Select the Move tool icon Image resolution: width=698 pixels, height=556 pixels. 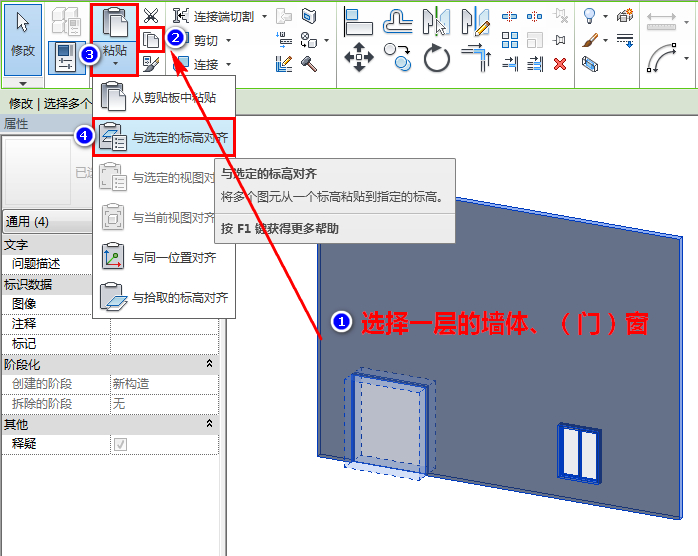click(x=359, y=57)
